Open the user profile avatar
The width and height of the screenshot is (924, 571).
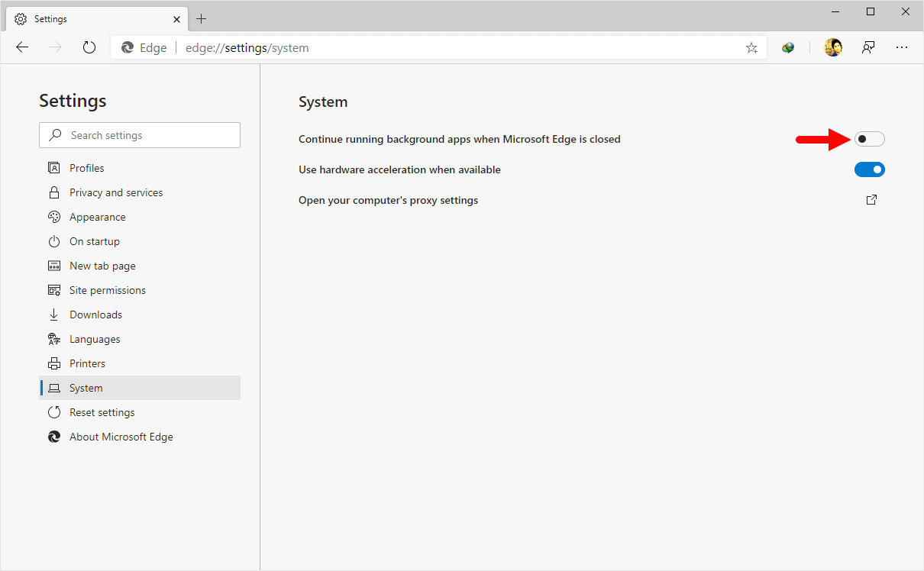(833, 47)
